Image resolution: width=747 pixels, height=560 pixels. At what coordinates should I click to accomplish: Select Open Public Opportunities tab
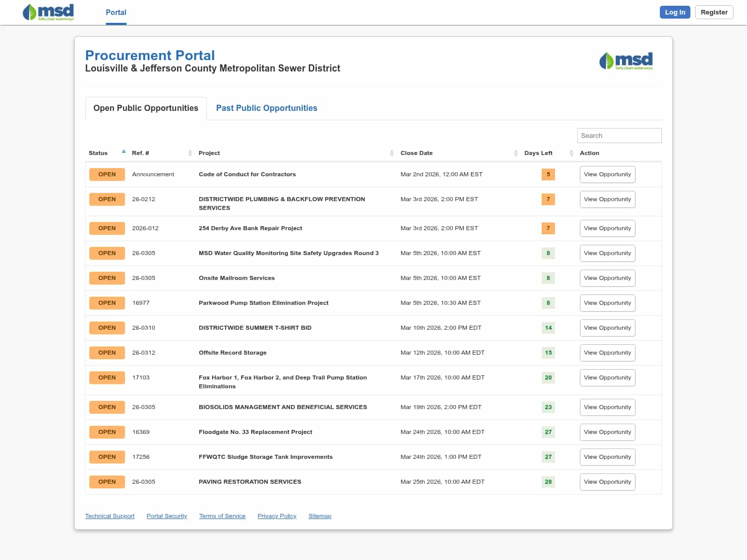pyautogui.click(x=146, y=108)
